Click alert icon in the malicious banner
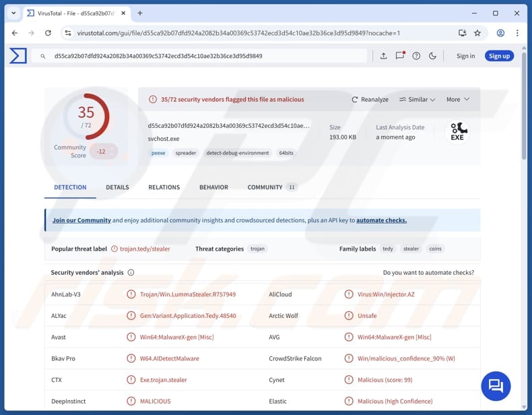 pos(153,100)
